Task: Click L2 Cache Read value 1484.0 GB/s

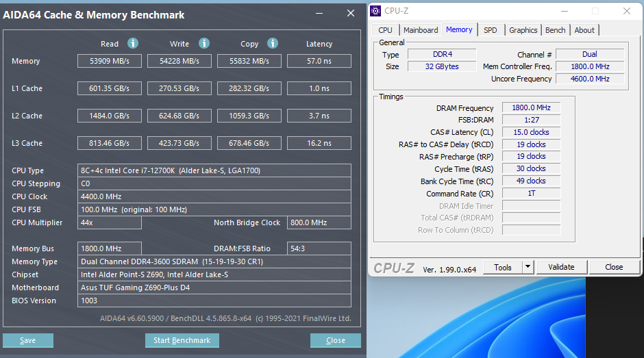Action: [x=110, y=116]
